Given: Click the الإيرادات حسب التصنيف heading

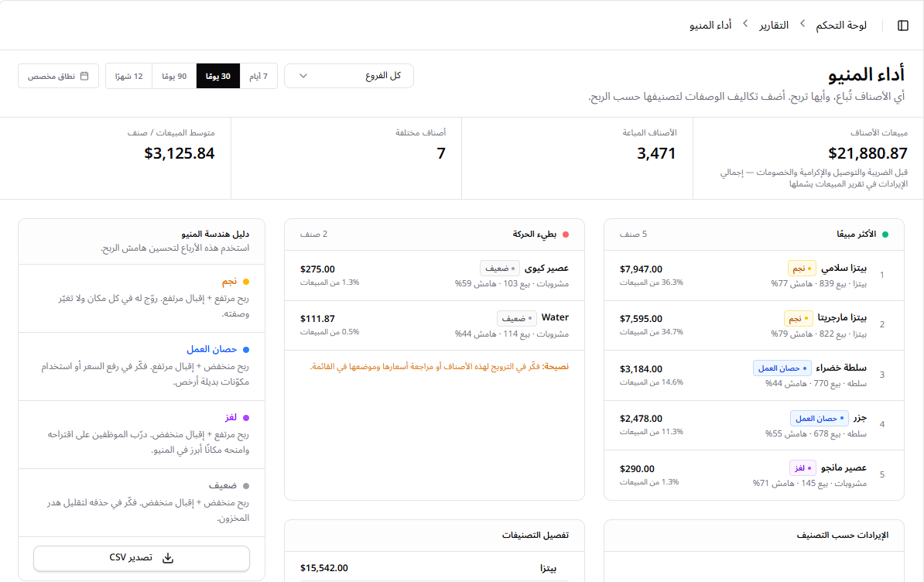Looking at the screenshot, I should [842, 535].
